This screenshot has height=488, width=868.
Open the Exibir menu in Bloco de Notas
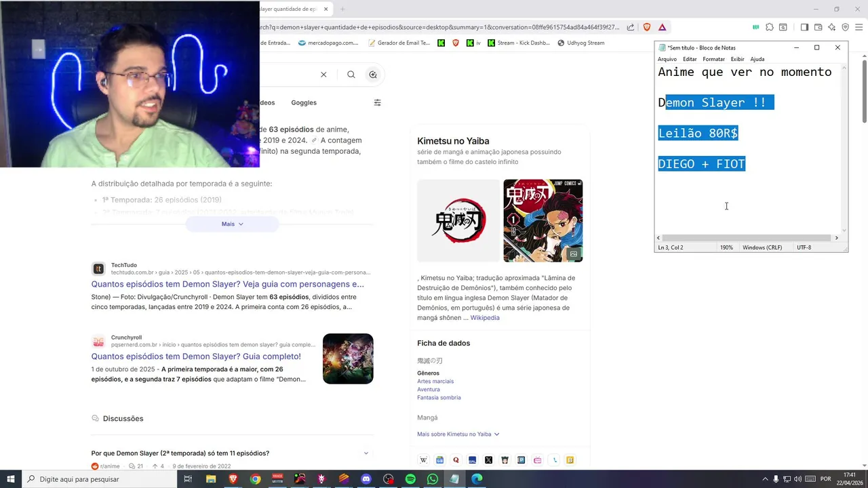737,59
